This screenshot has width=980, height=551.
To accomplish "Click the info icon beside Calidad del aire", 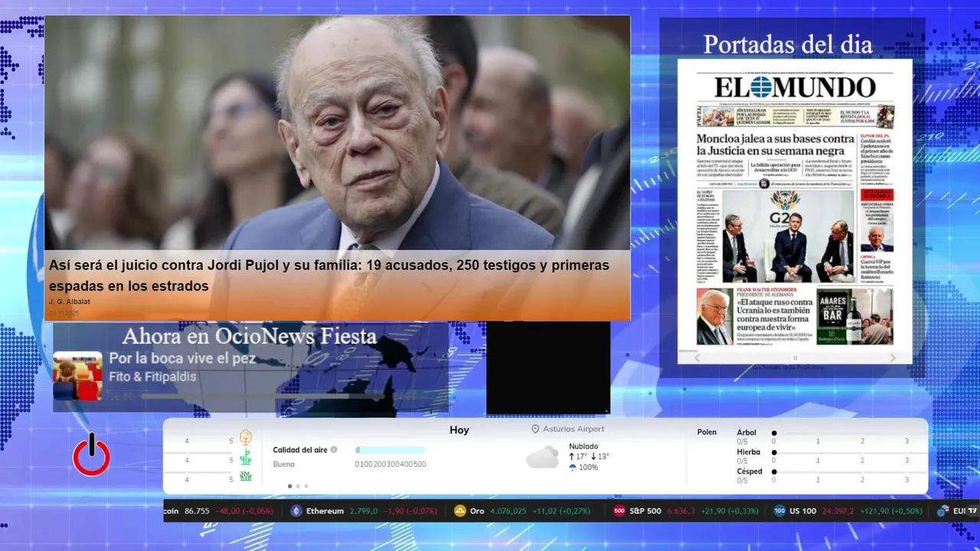I will tap(334, 450).
